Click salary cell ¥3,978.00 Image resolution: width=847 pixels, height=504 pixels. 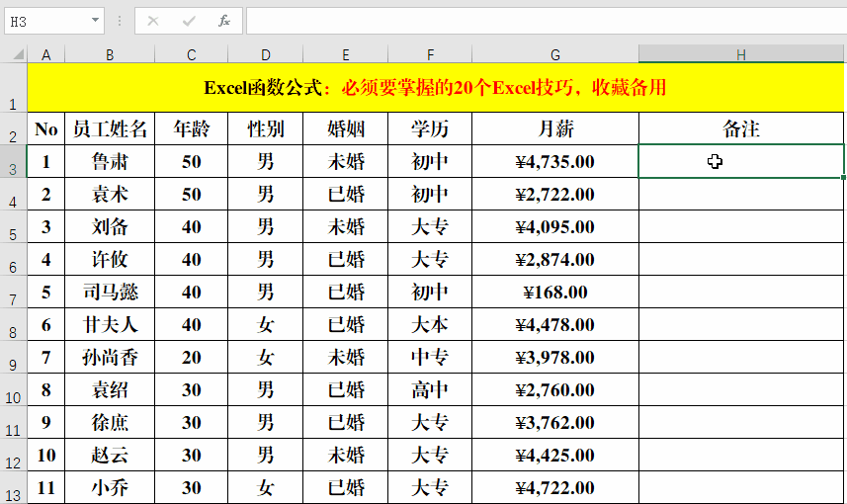[x=555, y=357]
